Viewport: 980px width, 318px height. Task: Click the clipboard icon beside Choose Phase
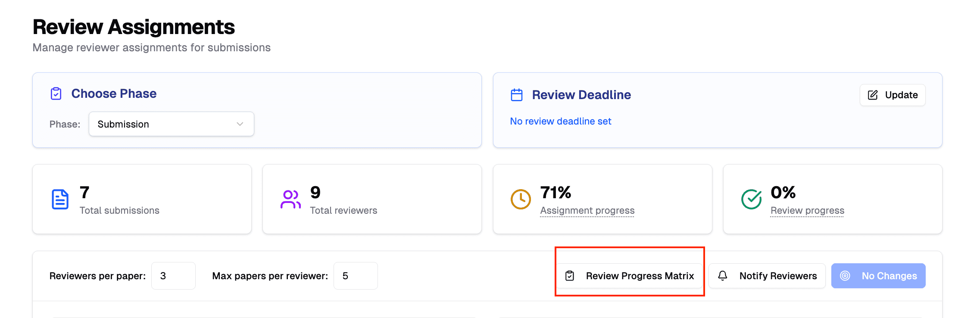56,93
